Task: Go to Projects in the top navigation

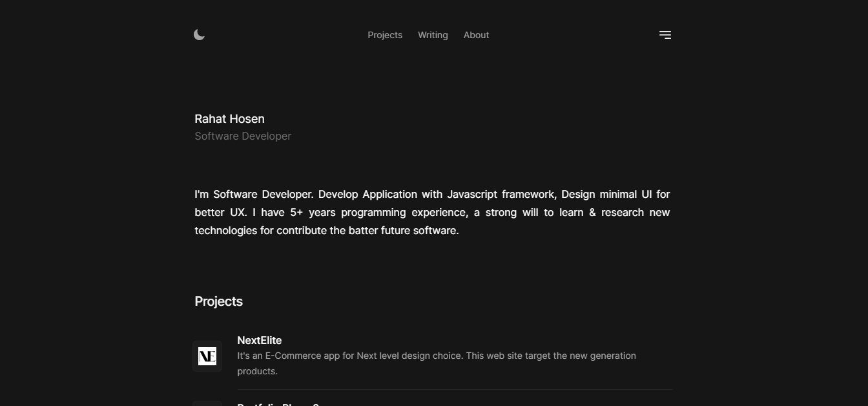Action: pos(385,35)
